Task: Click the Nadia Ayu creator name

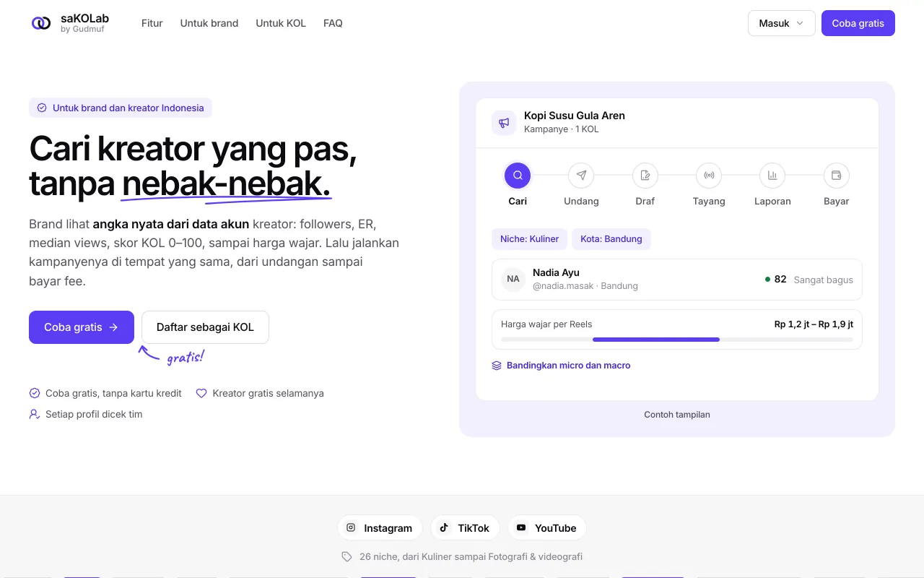Action: pos(556,272)
